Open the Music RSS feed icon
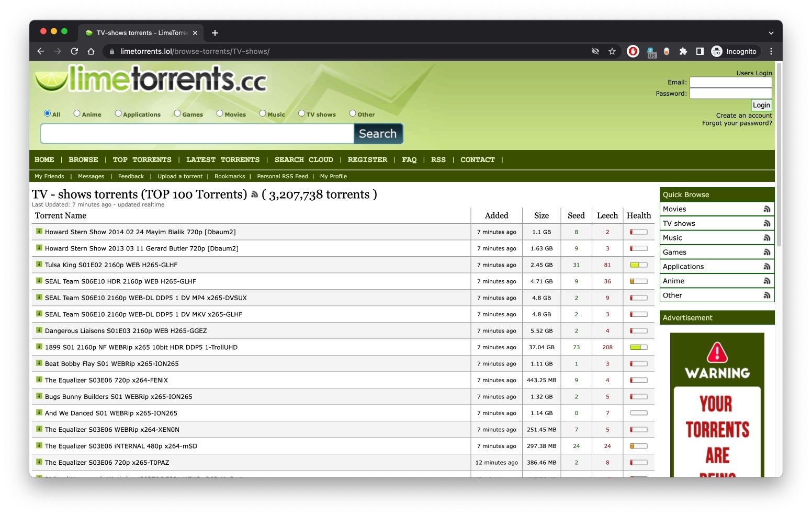 (767, 238)
